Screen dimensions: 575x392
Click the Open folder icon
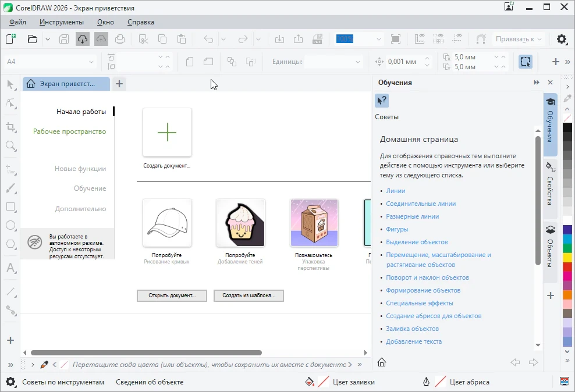coord(32,39)
